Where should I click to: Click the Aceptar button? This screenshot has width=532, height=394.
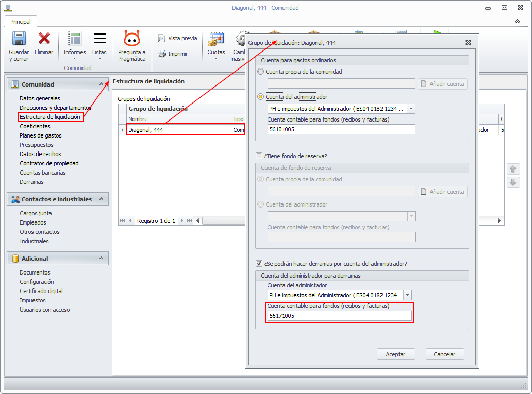pyautogui.click(x=395, y=354)
